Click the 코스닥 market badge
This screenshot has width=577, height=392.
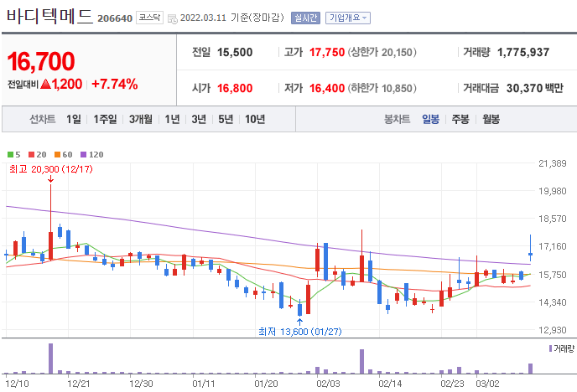click(x=149, y=18)
